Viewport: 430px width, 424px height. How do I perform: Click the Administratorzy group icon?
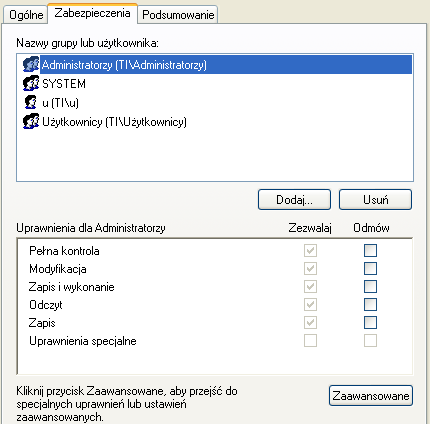tap(31, 64)
